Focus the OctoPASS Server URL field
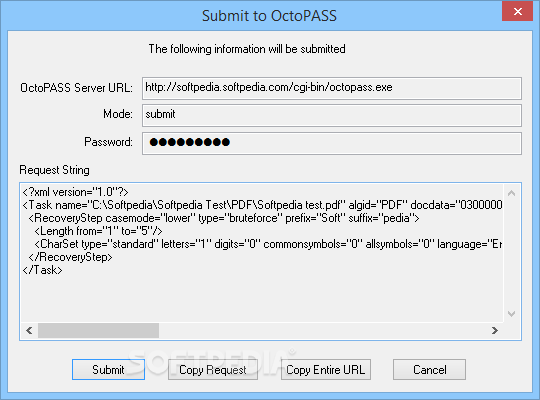Viewport: 540px width, 400px height. (332, 88)
